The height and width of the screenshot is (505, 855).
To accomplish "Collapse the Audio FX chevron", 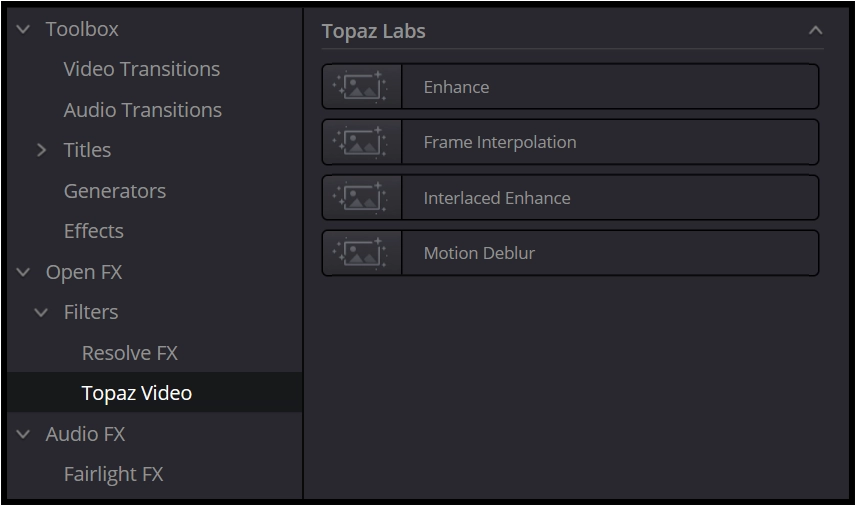I will [23, 434].
